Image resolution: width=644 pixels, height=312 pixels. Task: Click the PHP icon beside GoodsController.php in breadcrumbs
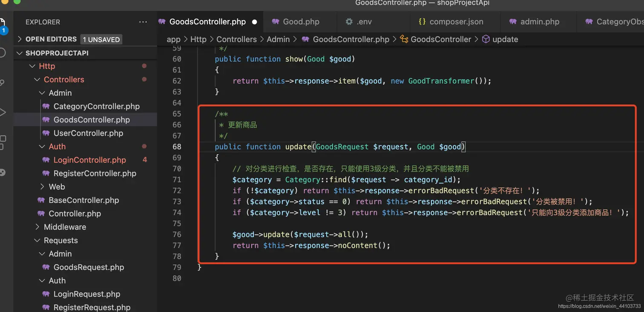(305, 39)
